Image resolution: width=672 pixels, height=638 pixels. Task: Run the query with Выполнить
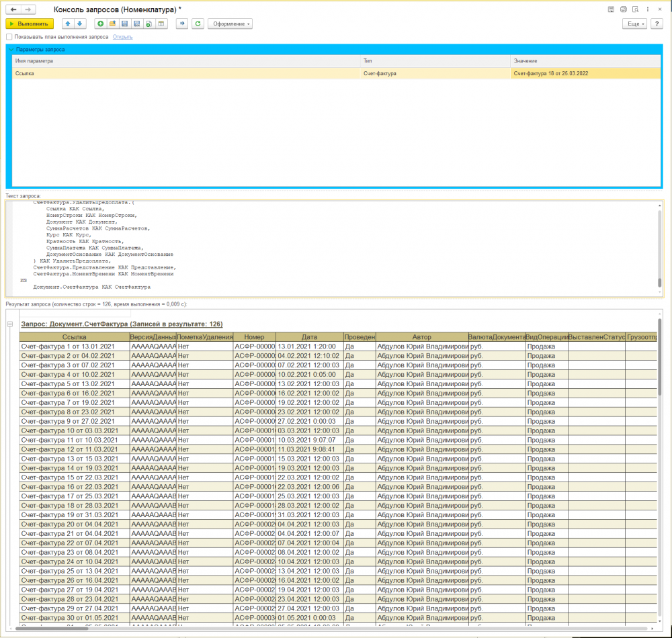pyautogui.click(x=30, y=24)
